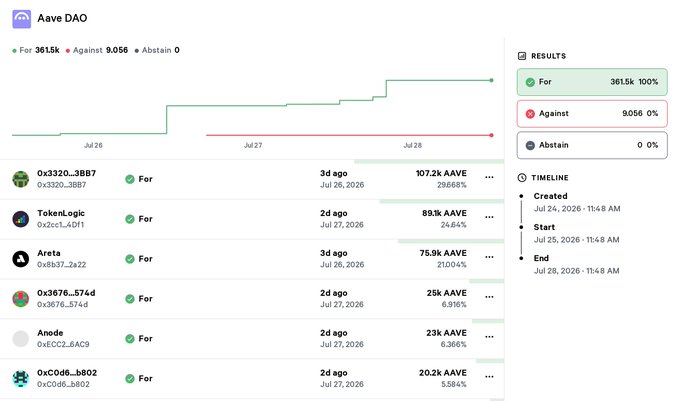Image resolution: width=680 pixels, height=401 pixels.
Task: Open the Aave DAO title link
Action: coord(62,18)
